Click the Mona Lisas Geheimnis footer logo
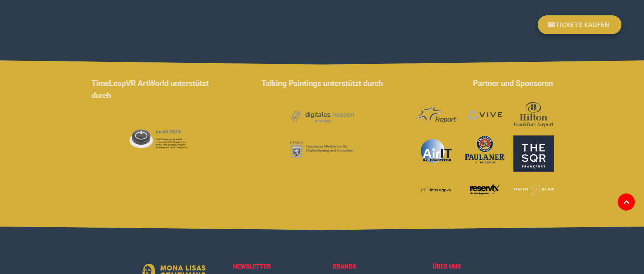The width and height of the screenshot is (644, 274). [174, 269]
